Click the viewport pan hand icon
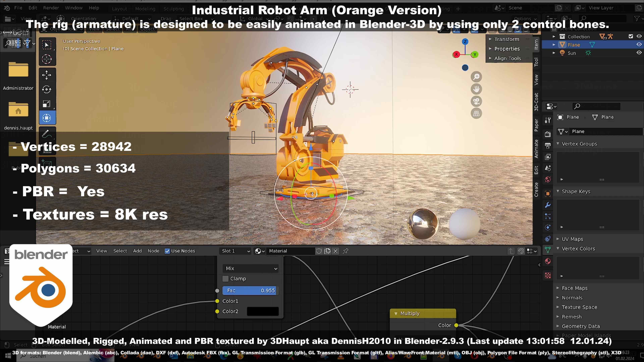Viewport: 644px width, 362px height. click(x=476, y=89)
